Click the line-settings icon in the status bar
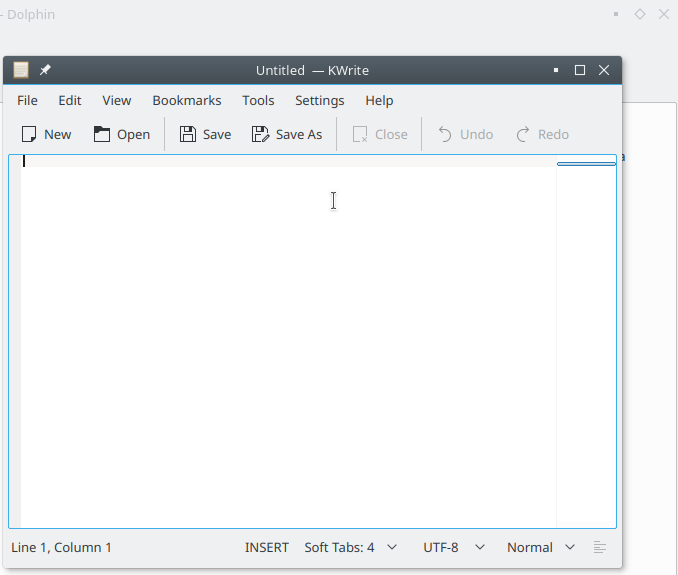The image size is (678, 575). point(600,547)
